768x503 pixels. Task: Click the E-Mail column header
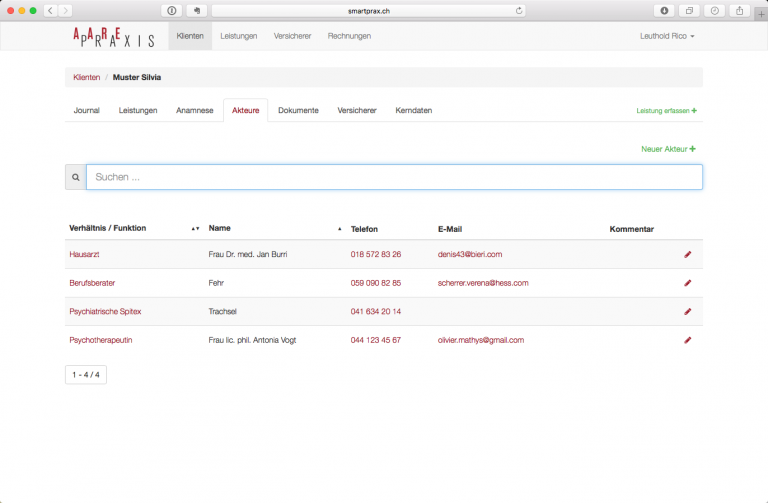(450, 229)
